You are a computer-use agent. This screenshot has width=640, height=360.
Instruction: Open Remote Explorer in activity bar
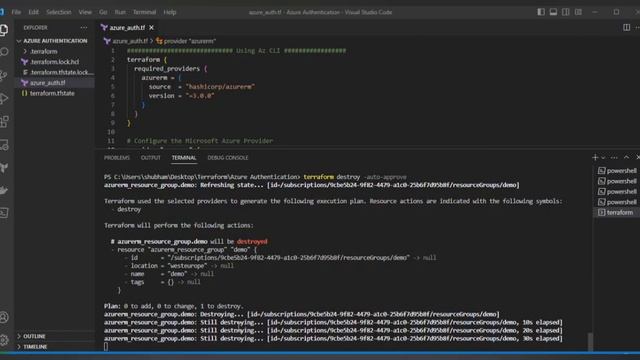click(4, 144)
